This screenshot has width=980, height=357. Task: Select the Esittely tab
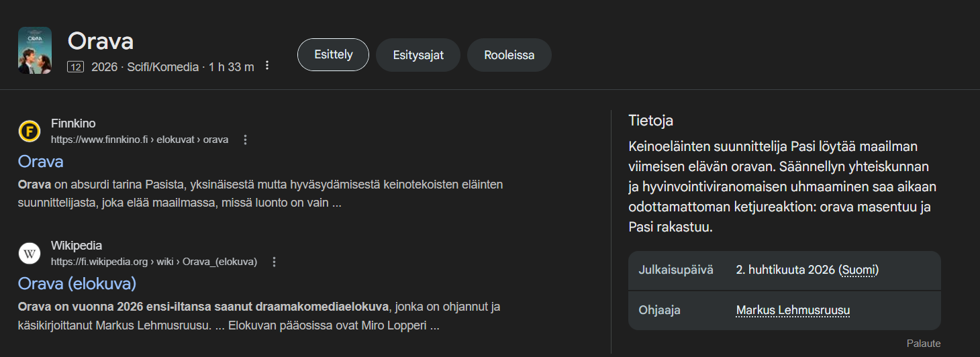click(x=333, y=55)
